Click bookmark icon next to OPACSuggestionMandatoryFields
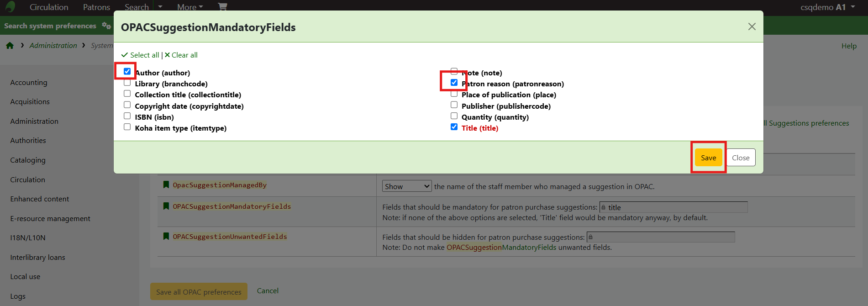The image size is (868, 306). click(166, 206)
